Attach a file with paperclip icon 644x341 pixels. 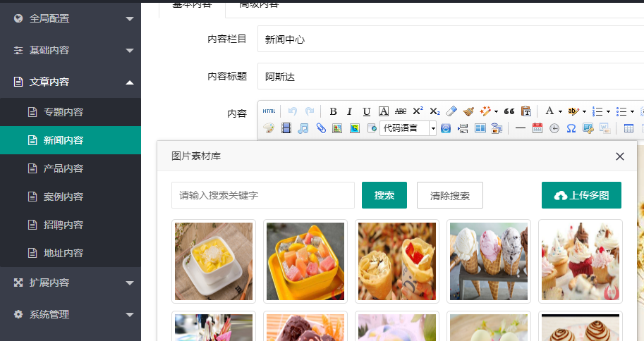tap(320, 128)
